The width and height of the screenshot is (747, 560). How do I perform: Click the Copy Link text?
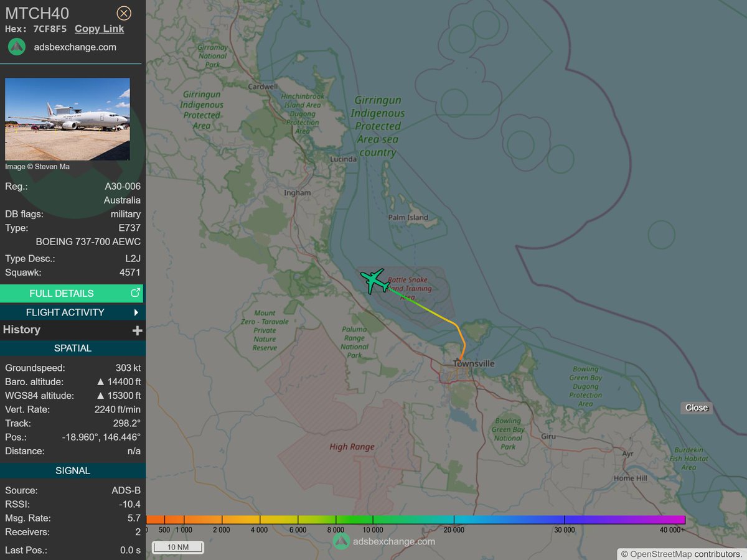[99, 29]
